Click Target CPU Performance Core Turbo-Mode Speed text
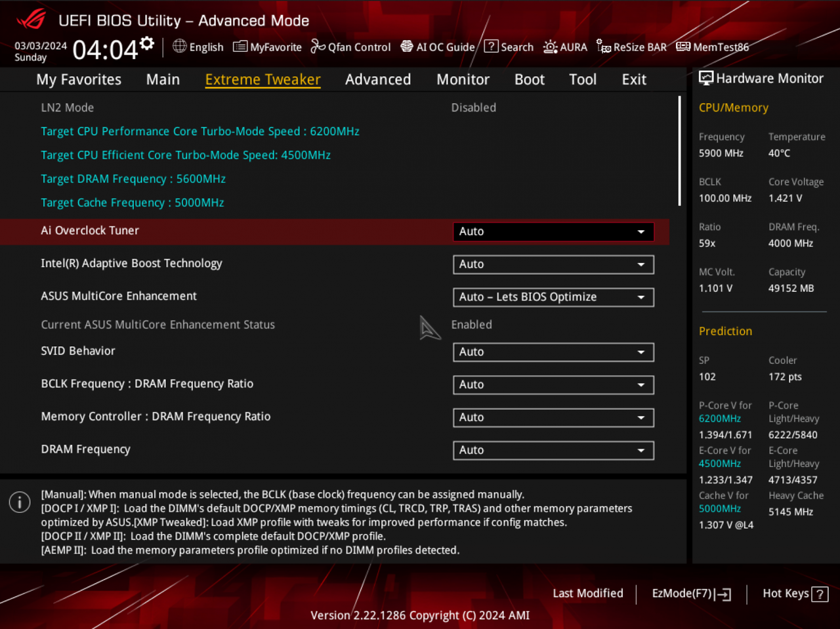Viewport: 840px width, 629px height. pyautogui.click(x=200, y=131)
